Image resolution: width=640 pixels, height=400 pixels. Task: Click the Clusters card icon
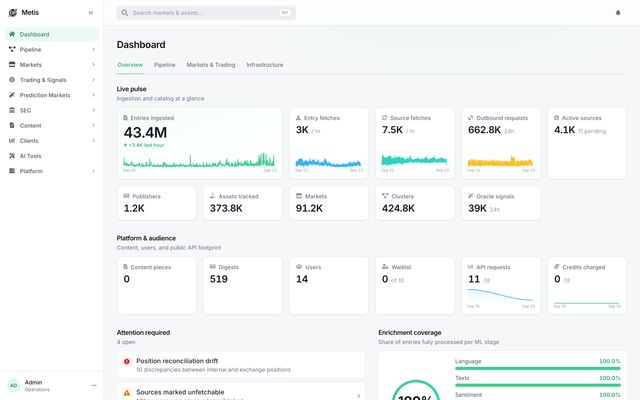pyautogui.click(x=385, y=196)
